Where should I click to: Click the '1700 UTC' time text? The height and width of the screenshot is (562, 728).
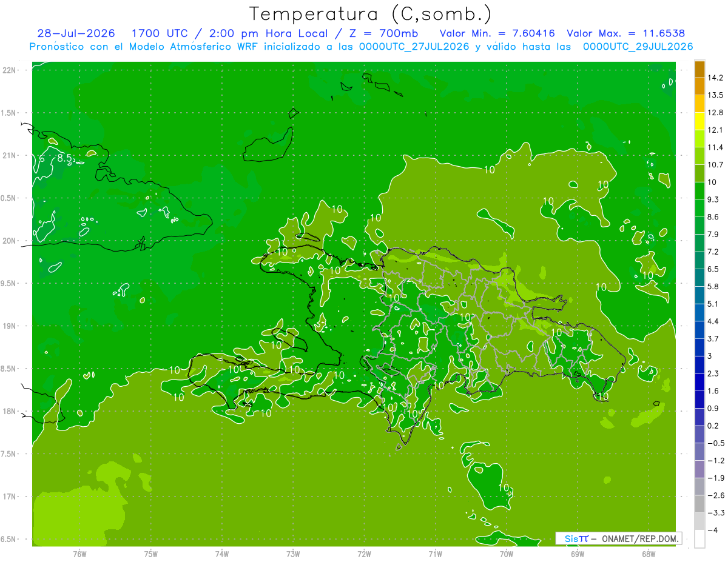(x=159, y=33)
